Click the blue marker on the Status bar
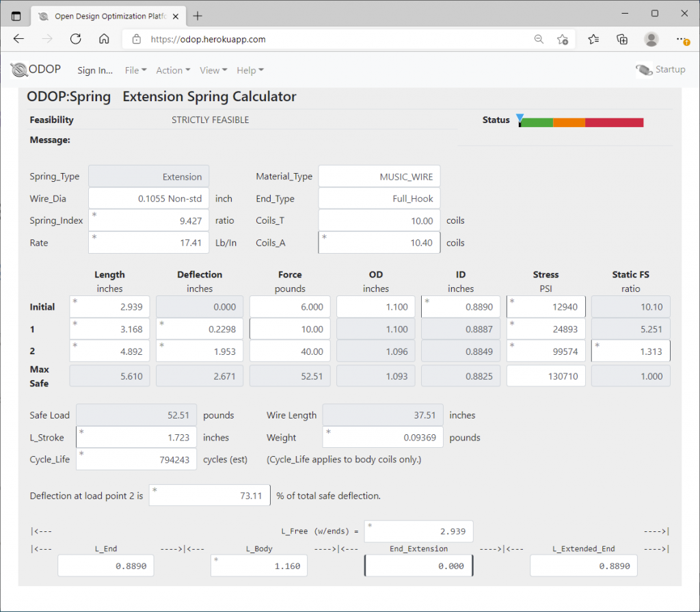This screenshot has height=612, width=700. [x=520, y=118]
